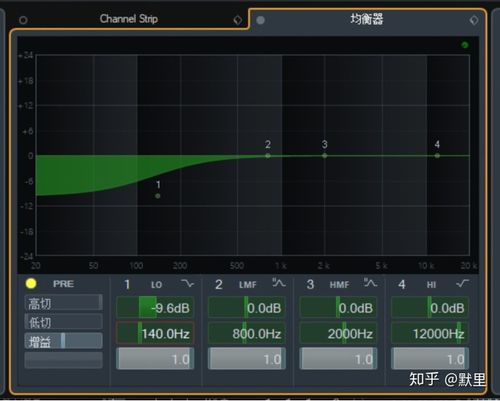Toggle the yellow PRE bypass indicator

(31, 283)
